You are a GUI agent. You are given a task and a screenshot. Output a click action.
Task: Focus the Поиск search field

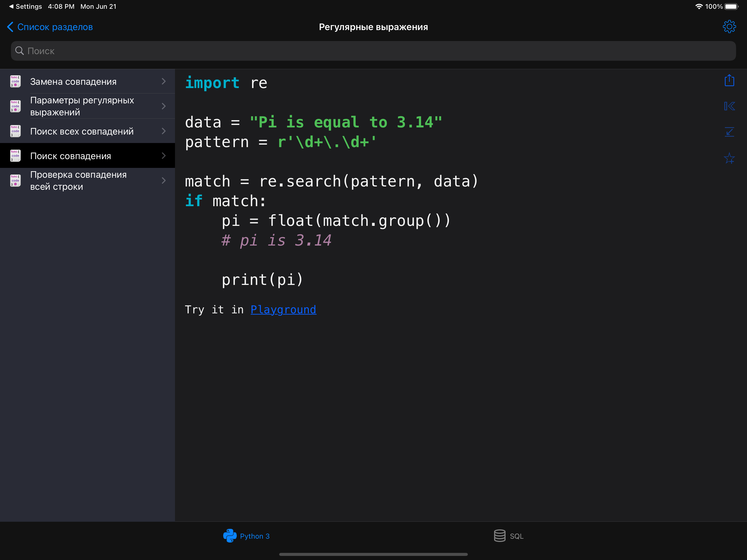pos(373,51)
